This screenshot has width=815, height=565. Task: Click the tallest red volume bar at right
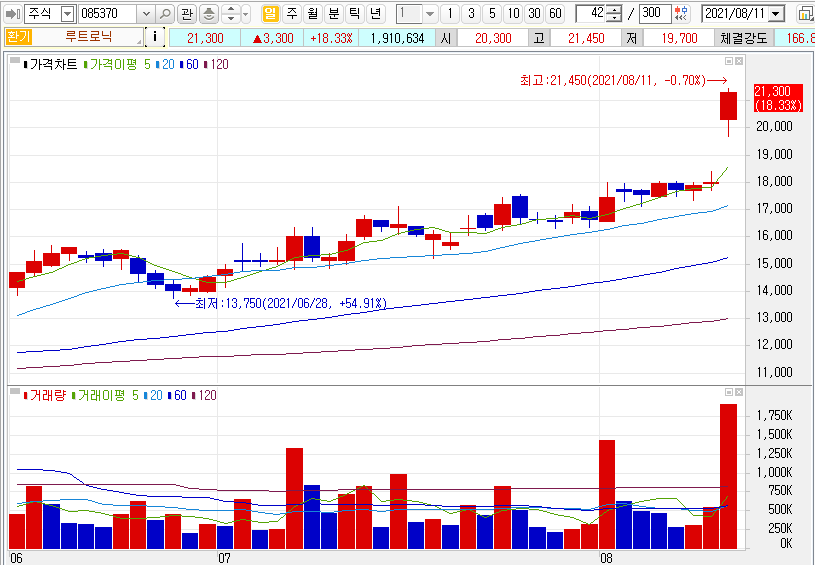(728, 476)
